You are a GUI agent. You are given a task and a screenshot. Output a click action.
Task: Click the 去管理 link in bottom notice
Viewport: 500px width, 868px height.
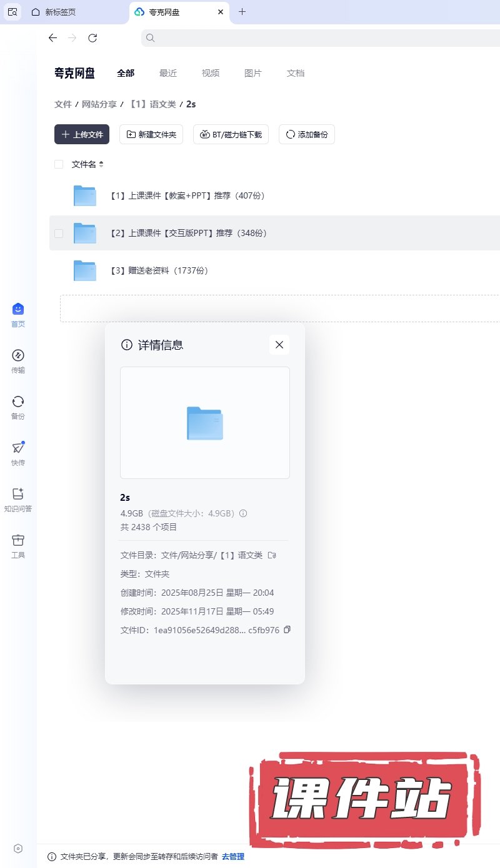point(233,856)
